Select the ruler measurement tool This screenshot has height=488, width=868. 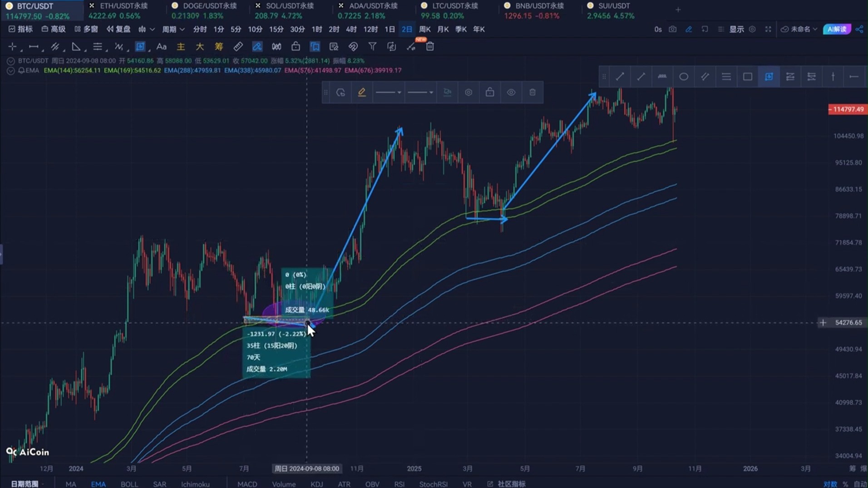click(x=238, y=47)
